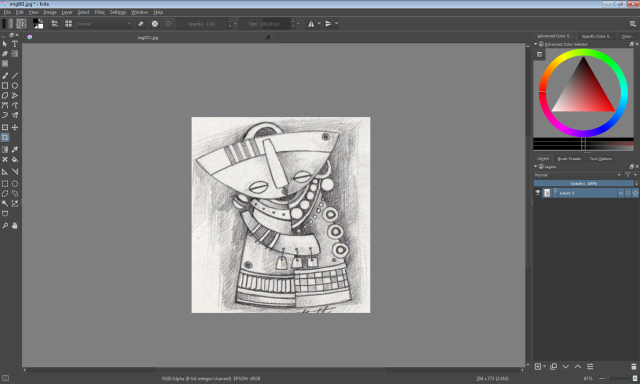This screenshot has height=384, width=640.
Task: Toggle horizontal mirror mode button
Action: point(311,24)
